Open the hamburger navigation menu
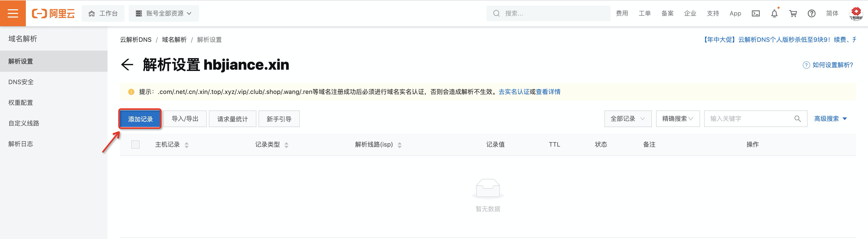 [x=13, y=13]
